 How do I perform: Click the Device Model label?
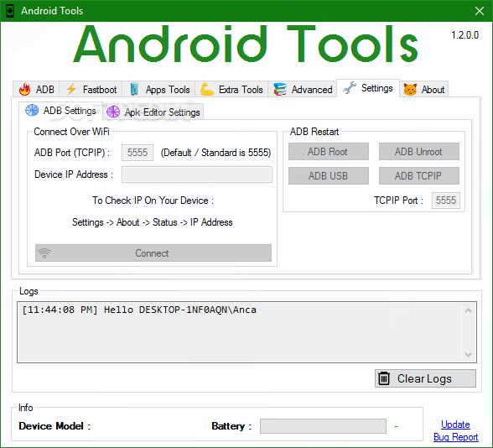[54, 426]
